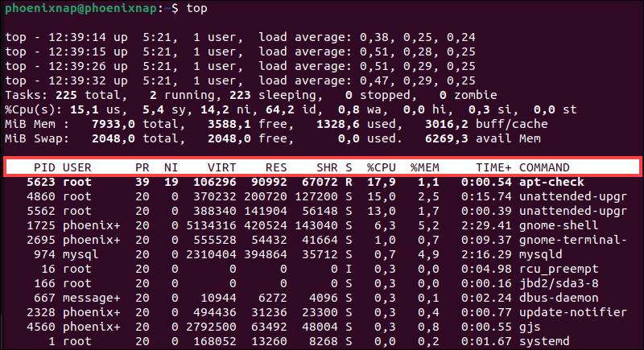Viewport: 644px width, 350px height.
Task: Click the 7933,0 total memory value
Action: (113, 124)
